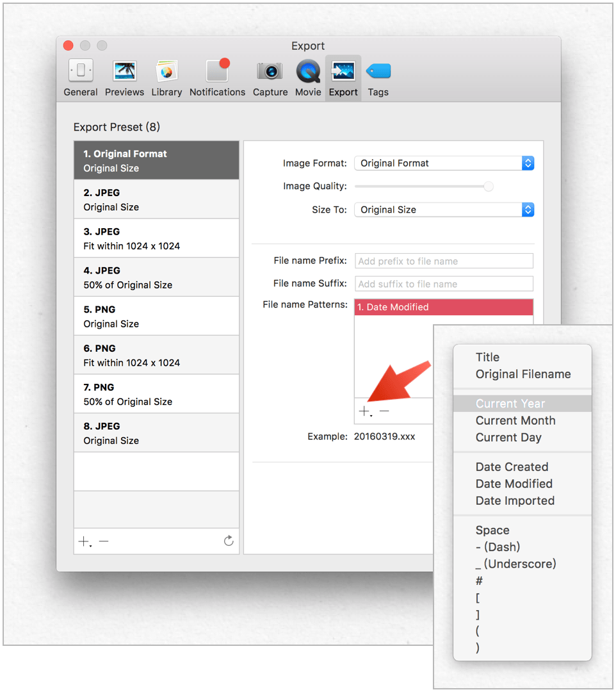Screen dimensions: 616x692
Task: Remove the selected file name pattern
Action: pos(384,411)
